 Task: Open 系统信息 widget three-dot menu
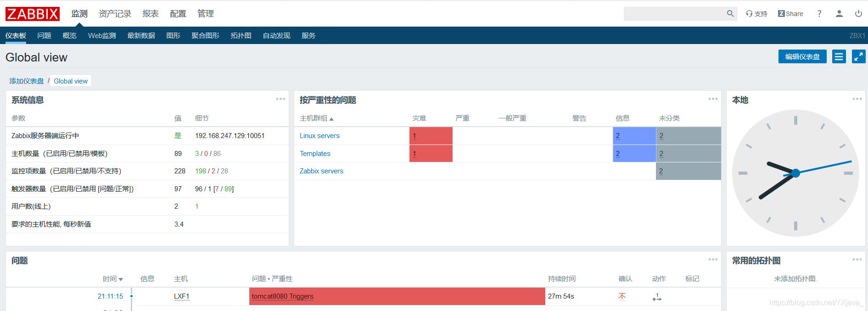click(280, 99)
